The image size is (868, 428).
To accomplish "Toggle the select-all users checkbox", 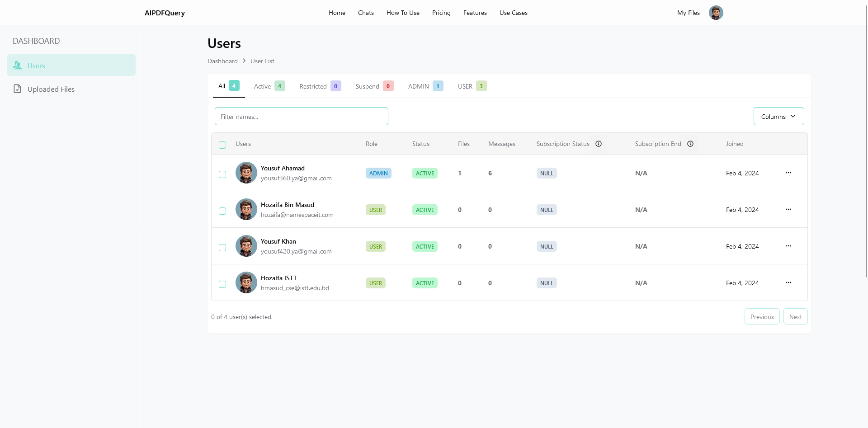I will pyautogui.click(x=222, y=145).
